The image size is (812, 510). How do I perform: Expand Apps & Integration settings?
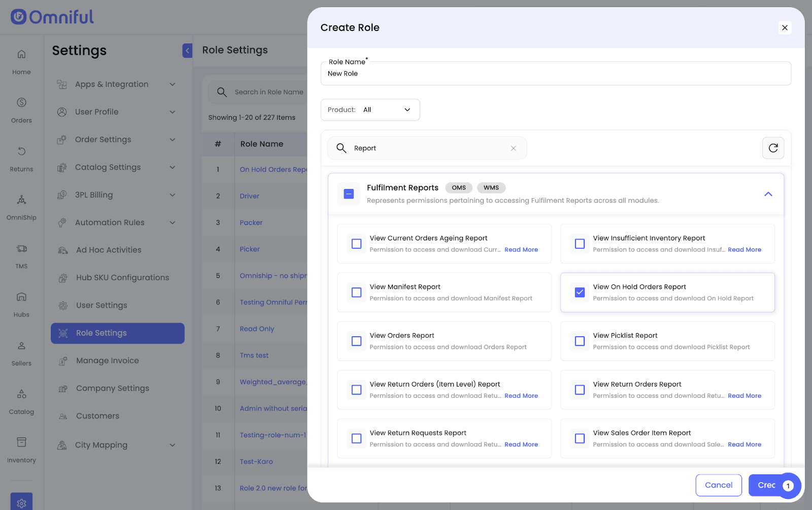coord(117,84)
